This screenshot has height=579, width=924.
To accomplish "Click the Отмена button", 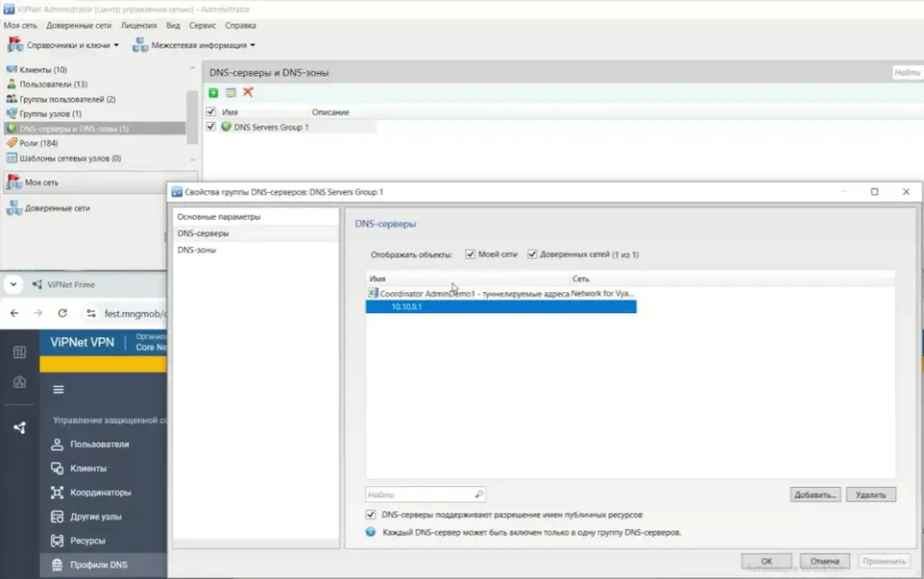I will (825, 561).
